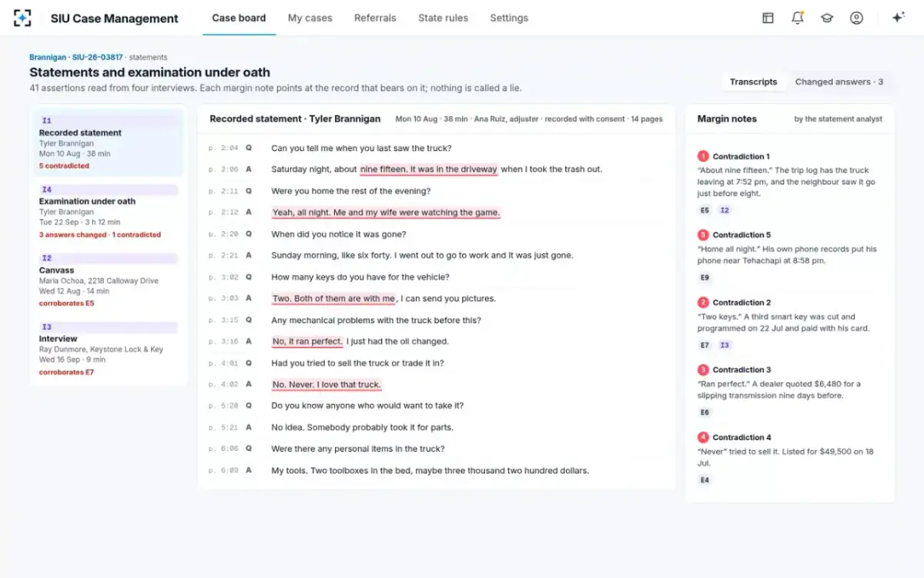
Task: Click highlighted answer "No. Never. I love that truck."
Action: [x=326, y=385]
